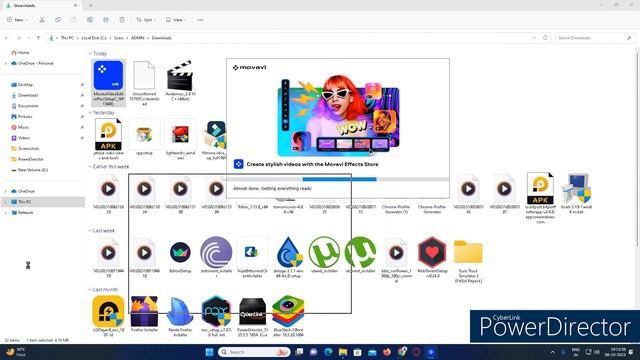Image resolution: width=640 pixels, height=360 pixels.
Task: Open Desktop in quick access
Action: 22,84
